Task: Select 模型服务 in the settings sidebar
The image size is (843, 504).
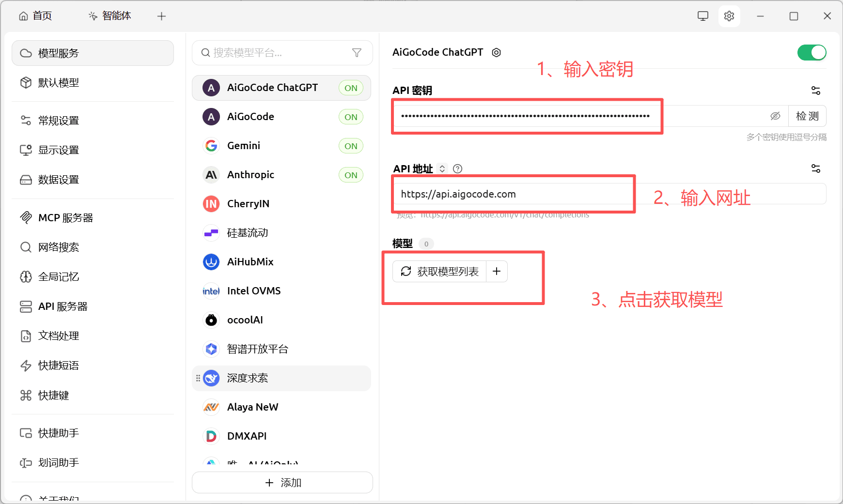Action: (93, 53)
